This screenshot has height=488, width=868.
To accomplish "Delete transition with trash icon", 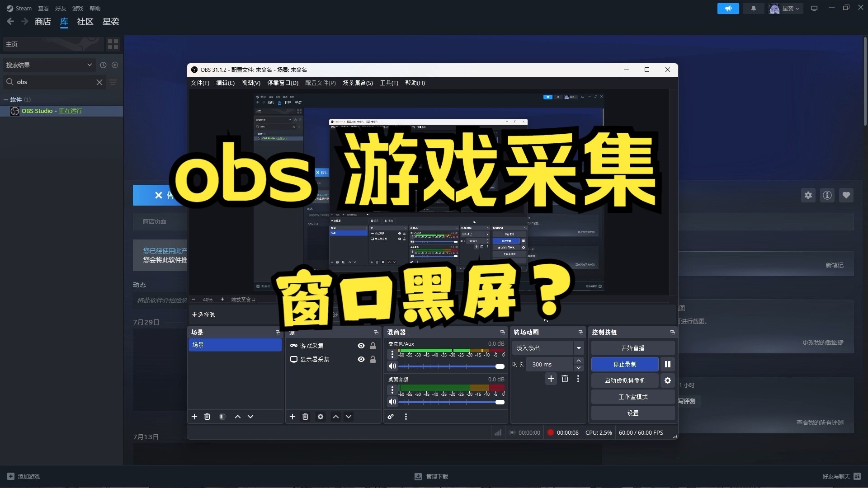I will click(565, 379).
